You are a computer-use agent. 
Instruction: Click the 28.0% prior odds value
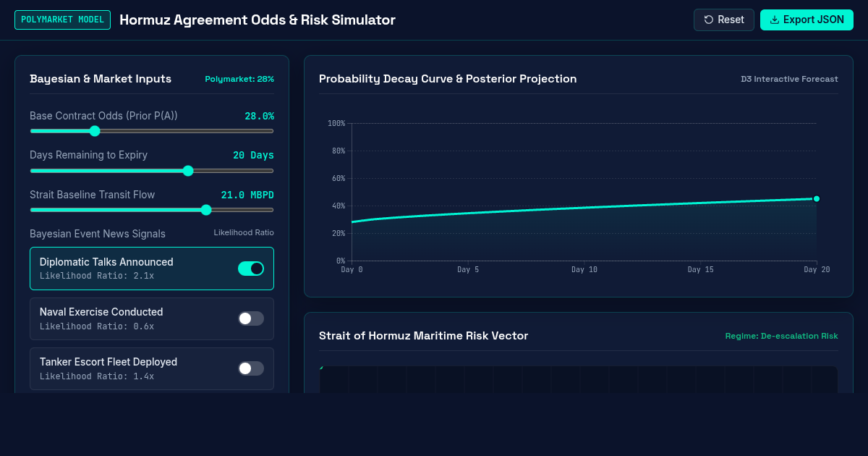click(259, 116)
